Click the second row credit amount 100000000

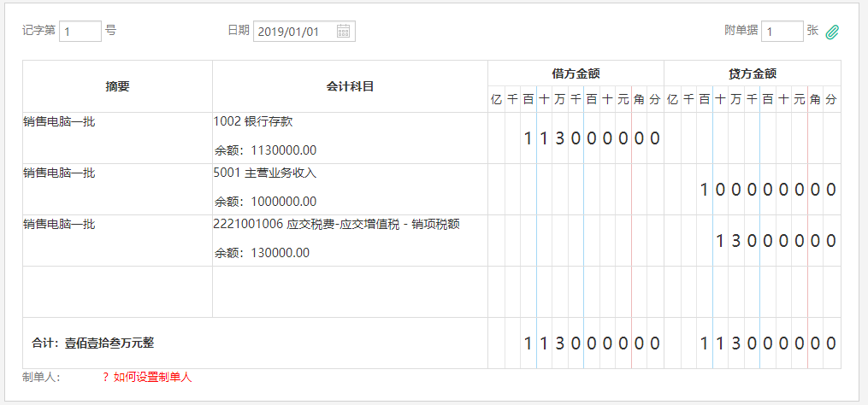(767, 190)
